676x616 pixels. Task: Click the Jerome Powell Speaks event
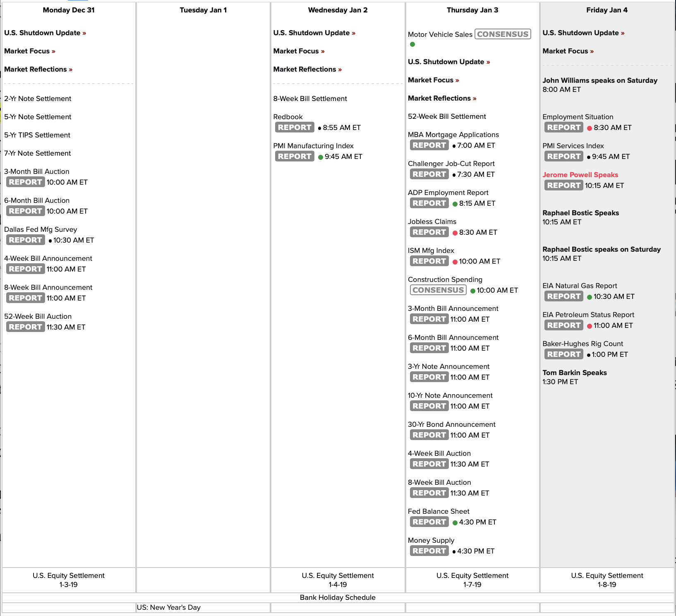580,175
